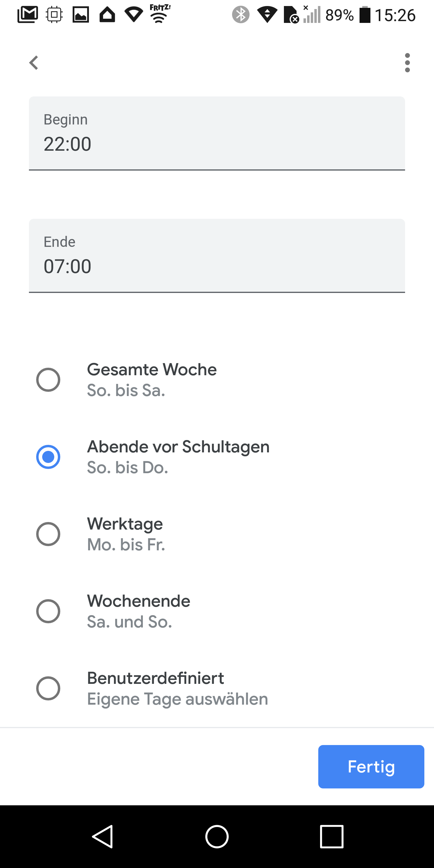Tap the battery status icon
Screen dimensions: 434x868
365,15
